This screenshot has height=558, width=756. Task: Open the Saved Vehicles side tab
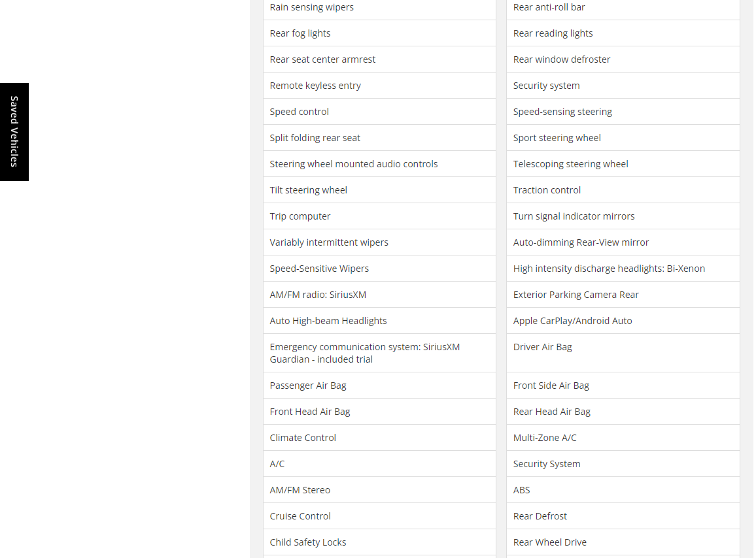14,131
